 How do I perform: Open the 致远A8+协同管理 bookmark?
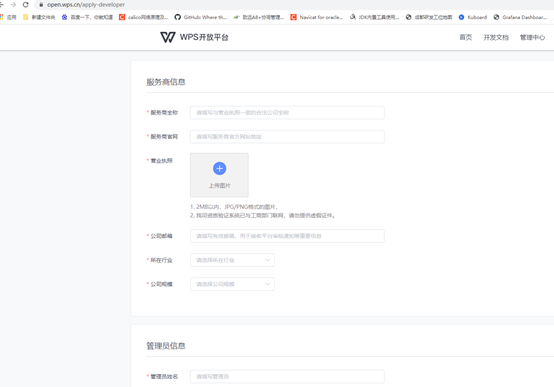tap(258, 17)
